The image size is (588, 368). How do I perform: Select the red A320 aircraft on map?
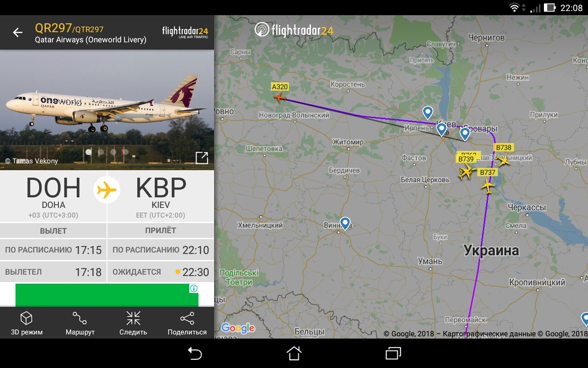coord(280,98)
